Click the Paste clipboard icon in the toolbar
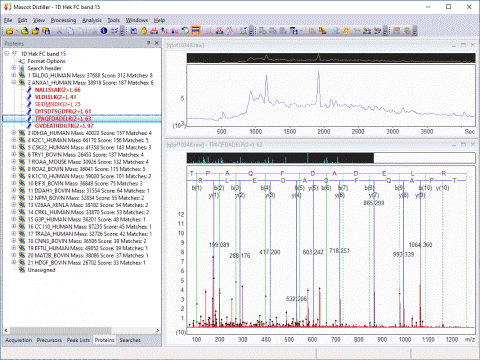This screenshot has height=360, width=480. tap(81, 31)
